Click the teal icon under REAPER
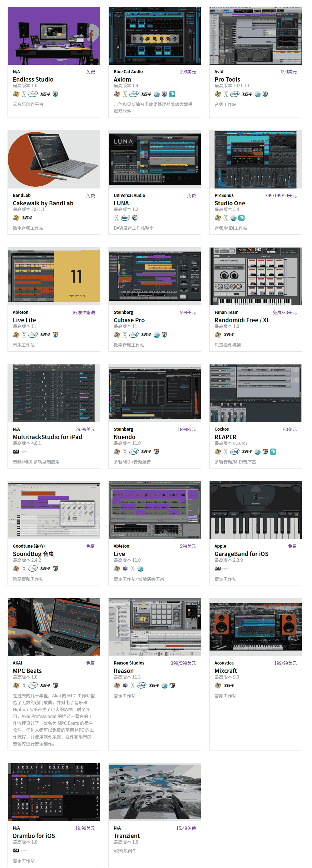This screenshot has height=868, width=312. (x=273, y=452)
